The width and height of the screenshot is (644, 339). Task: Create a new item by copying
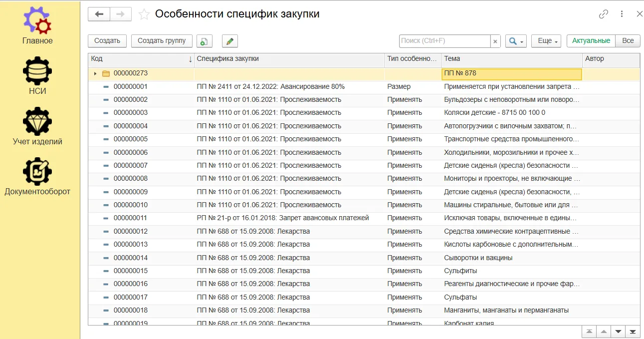pos(205,41)
